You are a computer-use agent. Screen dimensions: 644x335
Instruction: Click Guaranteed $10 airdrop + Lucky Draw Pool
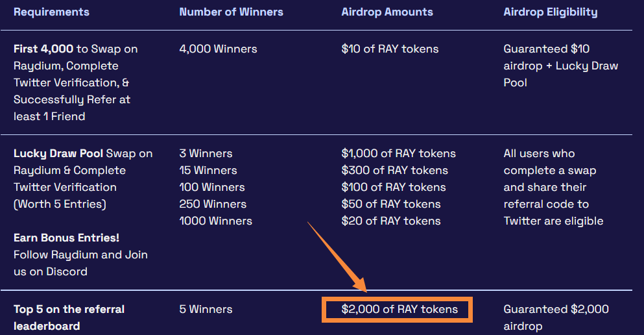coord(560,66)
